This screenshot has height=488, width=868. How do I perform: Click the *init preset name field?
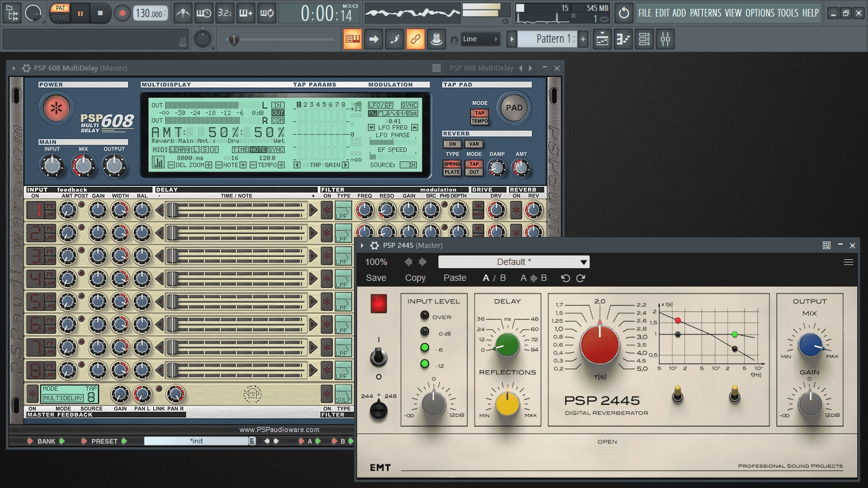[x=196, y=441]
